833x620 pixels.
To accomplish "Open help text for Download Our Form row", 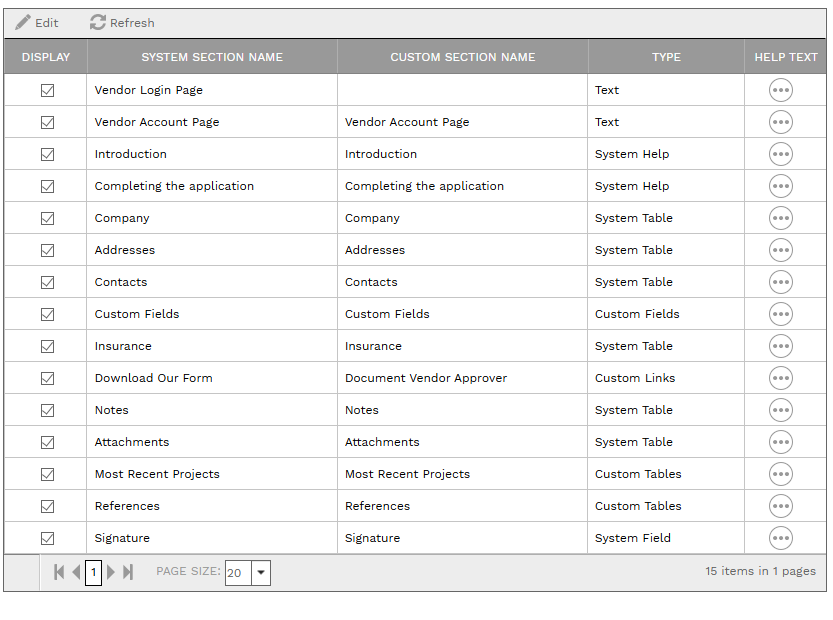I will 781,378.
